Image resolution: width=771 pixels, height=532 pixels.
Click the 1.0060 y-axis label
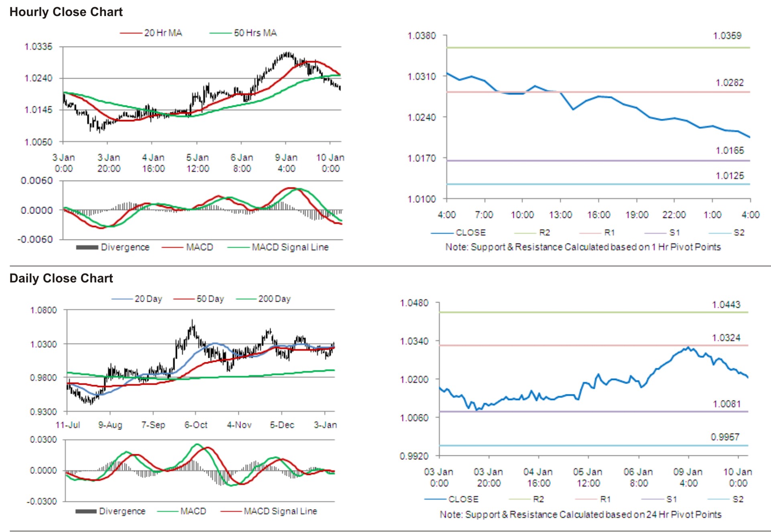tap(415, 418)
